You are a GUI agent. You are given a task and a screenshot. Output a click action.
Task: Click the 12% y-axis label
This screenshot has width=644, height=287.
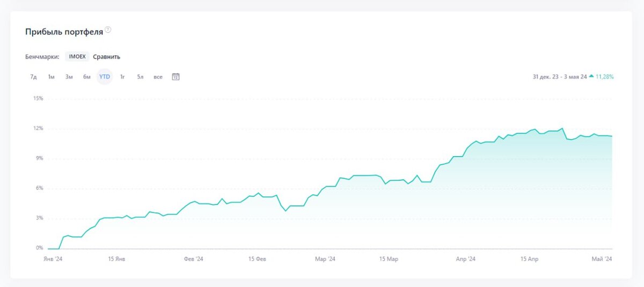click(38, 128)
